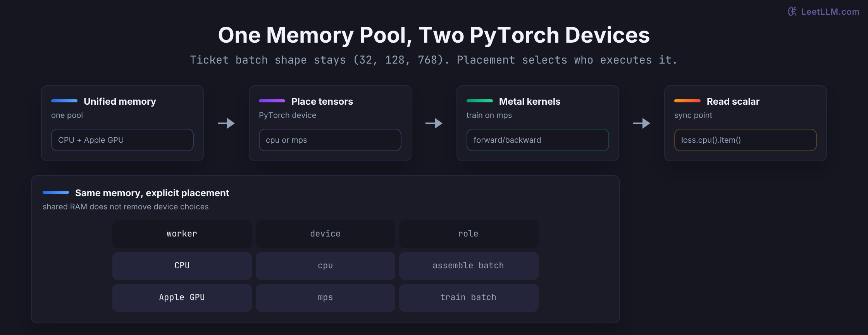Image resolution: width=868 pixels, height=335 pixels.
Task: Click the 'train on mps' subtitle
Action: click(x=489, y=115)
